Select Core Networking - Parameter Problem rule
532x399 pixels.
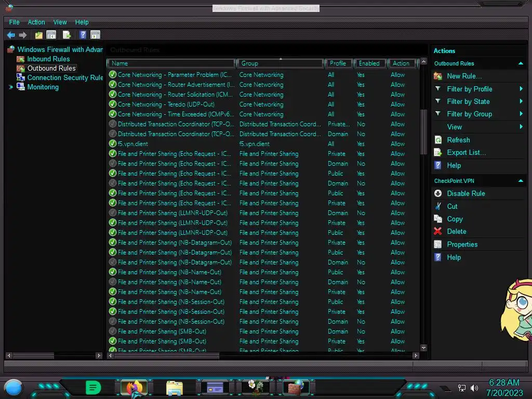click(x=263, y=75)
